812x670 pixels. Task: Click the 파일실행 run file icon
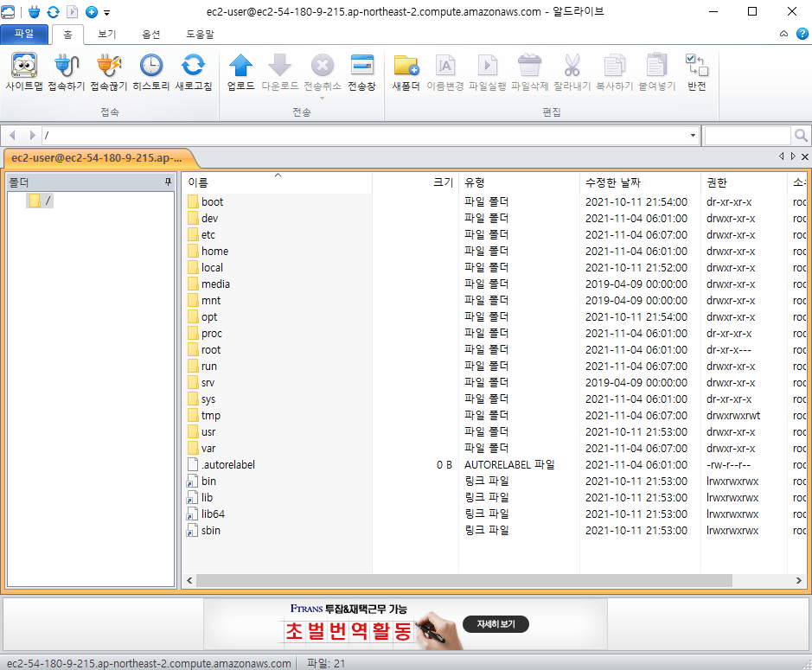tap(488, 72)
